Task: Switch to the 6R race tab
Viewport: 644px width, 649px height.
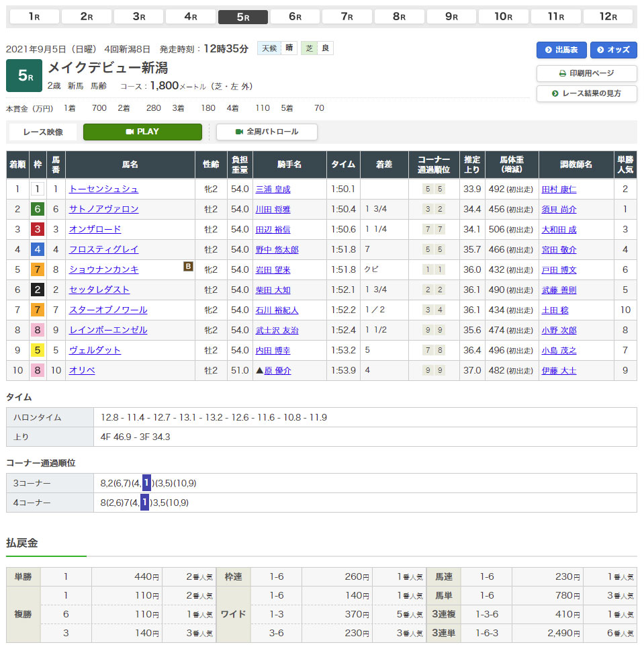Action: point(295,17)
